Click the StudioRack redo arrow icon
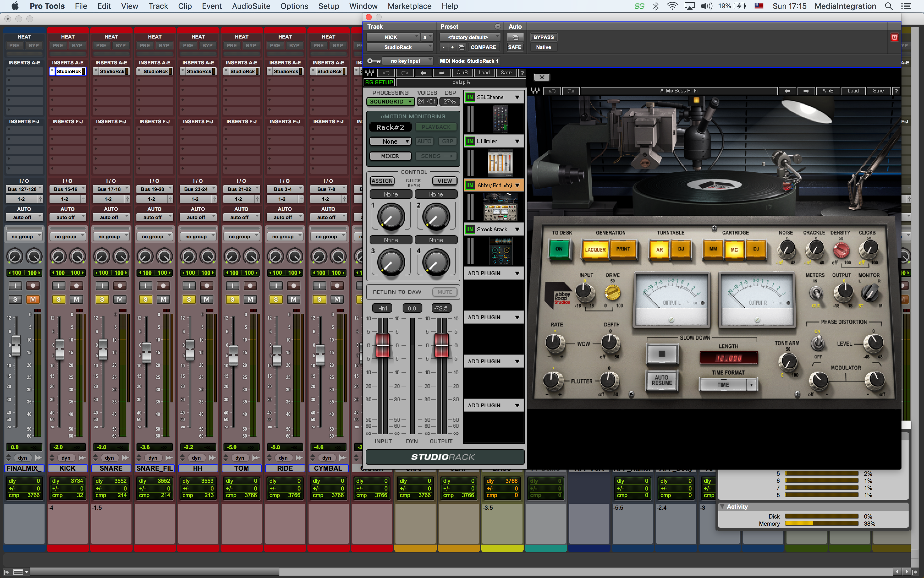This screenshot has width=924, height=578. click(405, 73)
